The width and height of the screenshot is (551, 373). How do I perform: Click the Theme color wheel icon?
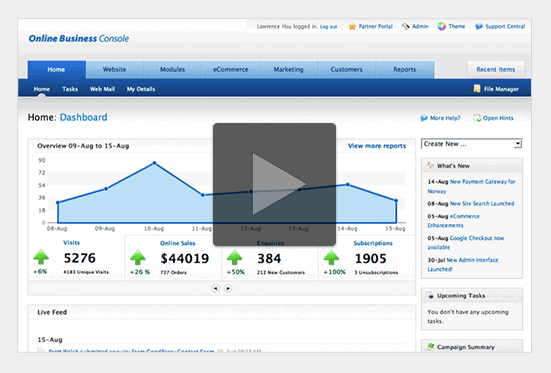point(442,26)
